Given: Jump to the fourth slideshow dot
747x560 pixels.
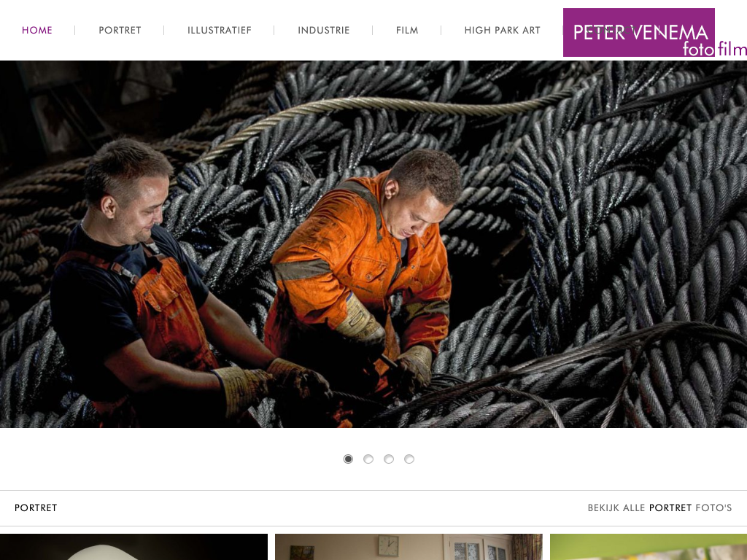Looking at the screenshot, I should 409,459.
